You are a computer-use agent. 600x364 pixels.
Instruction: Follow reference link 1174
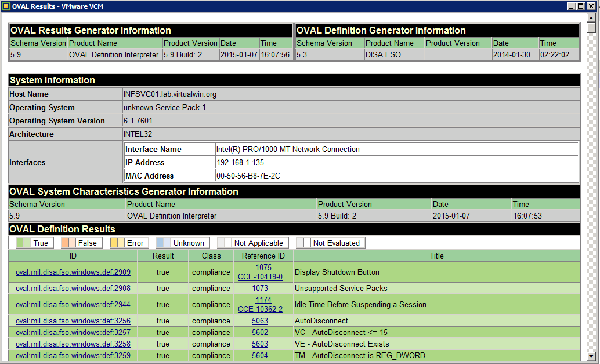pyautogui.click(x=263, y=300)
